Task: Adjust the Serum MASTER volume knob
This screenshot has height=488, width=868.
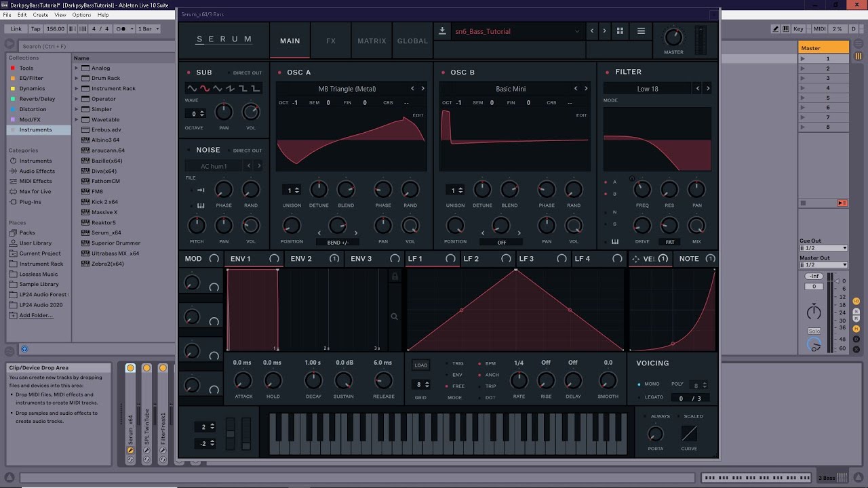Action: point(673,37)
